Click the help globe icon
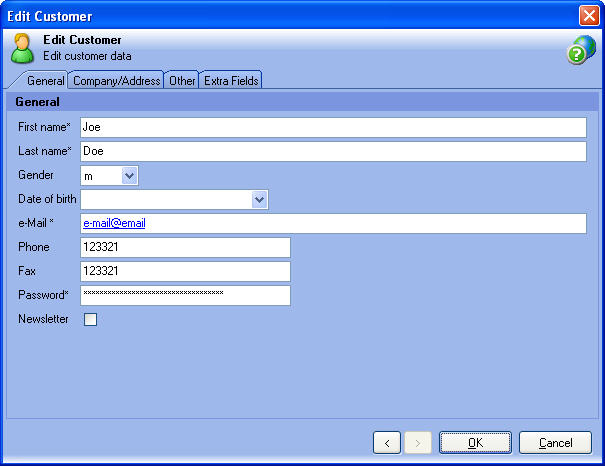605x466 pixels. (x=581, y=51)
